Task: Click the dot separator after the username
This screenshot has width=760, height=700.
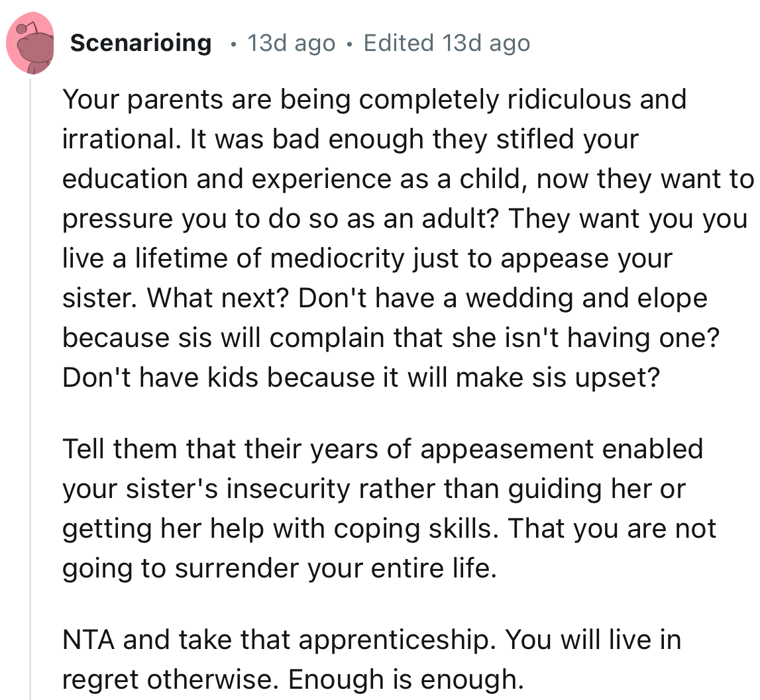Action: (233, 44)
